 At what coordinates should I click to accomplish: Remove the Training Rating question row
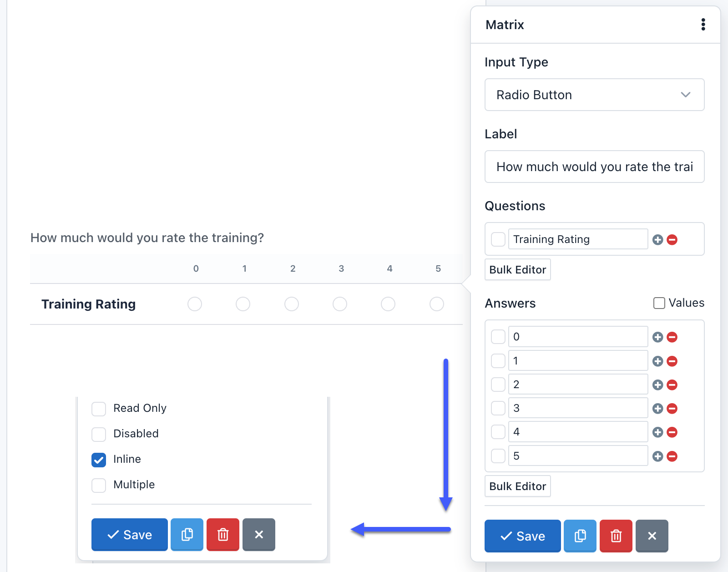(x=672, y=239)
